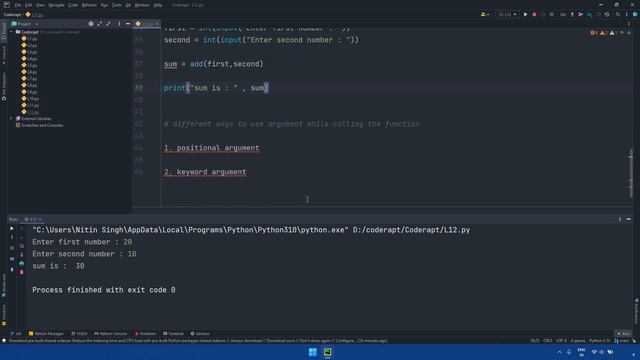Open the Wi-Fi network tray icon
This screenshot has width=640, height=360.
tap(594, 352)
